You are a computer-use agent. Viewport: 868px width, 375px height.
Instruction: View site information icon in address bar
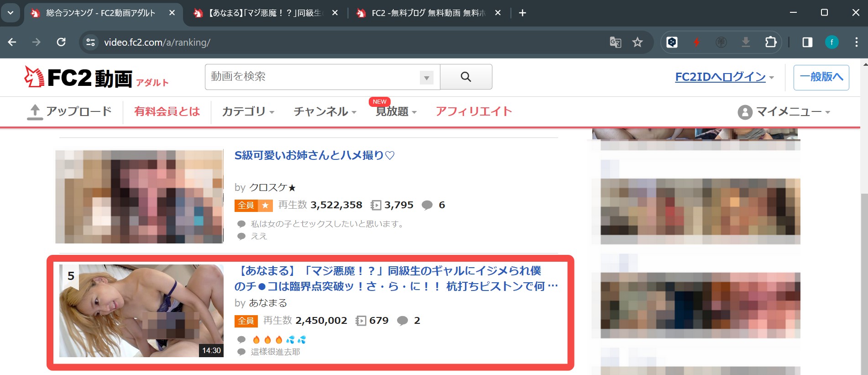90,42
